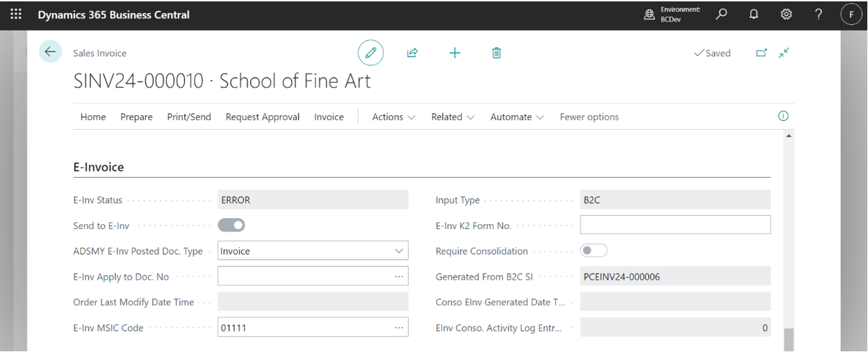Click Fewer options
868x352 pixels.
coord(589,117)
